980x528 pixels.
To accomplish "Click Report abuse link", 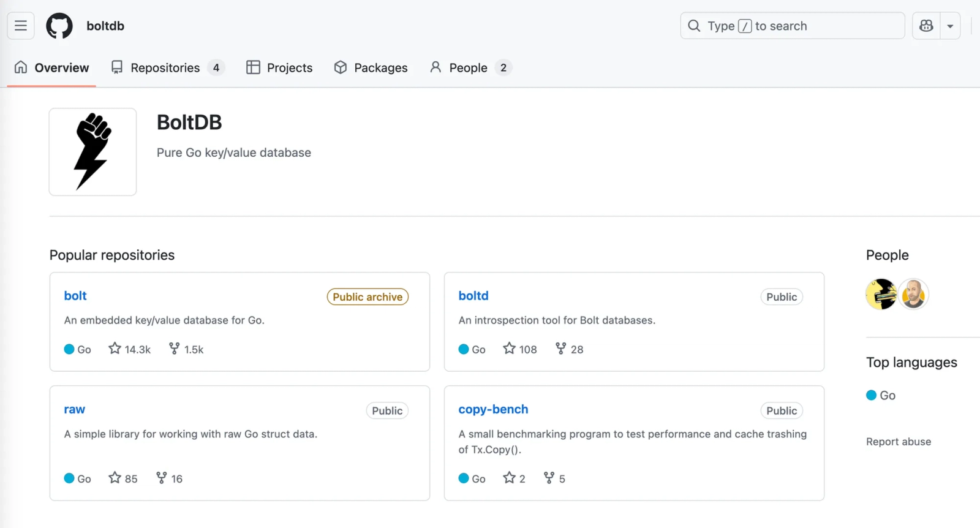I will 898,442.
